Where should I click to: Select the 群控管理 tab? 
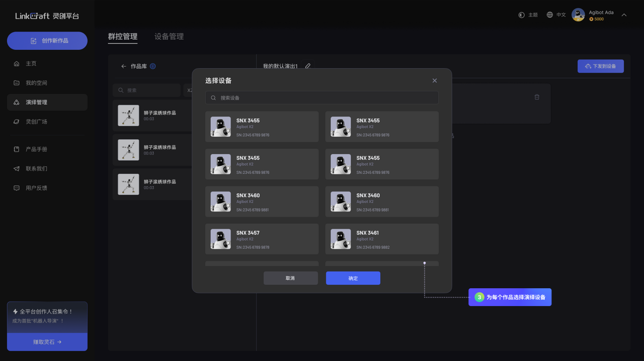coord(123,37)
